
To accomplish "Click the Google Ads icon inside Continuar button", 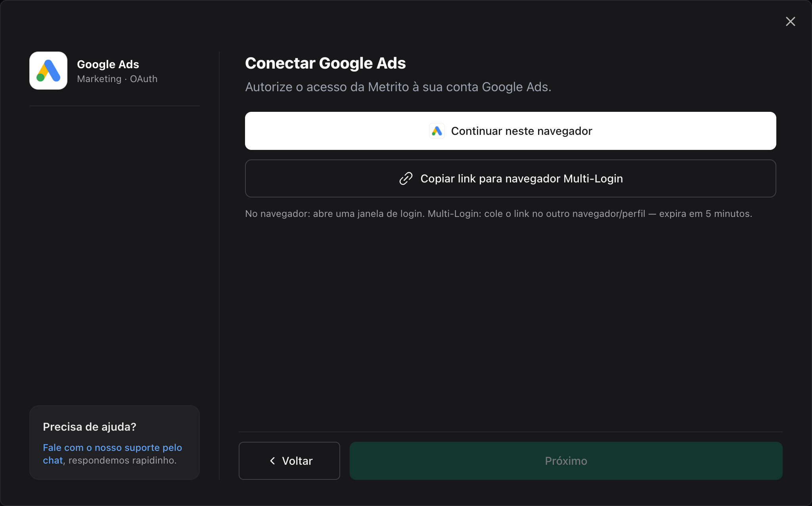I will click(x=437, y=131).
